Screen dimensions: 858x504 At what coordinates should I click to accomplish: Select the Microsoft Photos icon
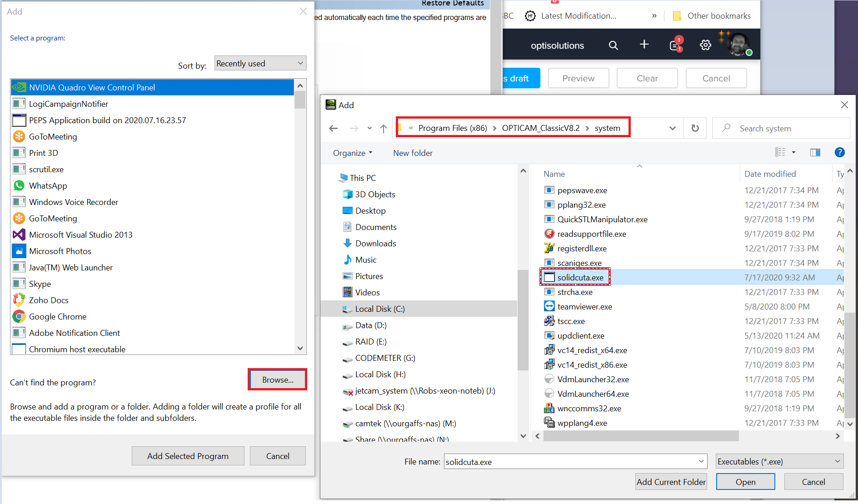[x=19, y=251]
